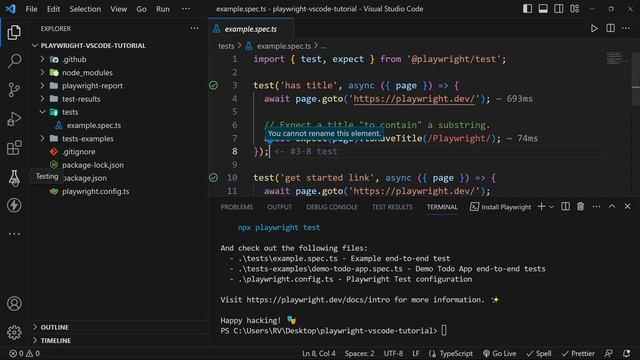Open the Selection menu
The image size is (640, 360).
[85, 9]
